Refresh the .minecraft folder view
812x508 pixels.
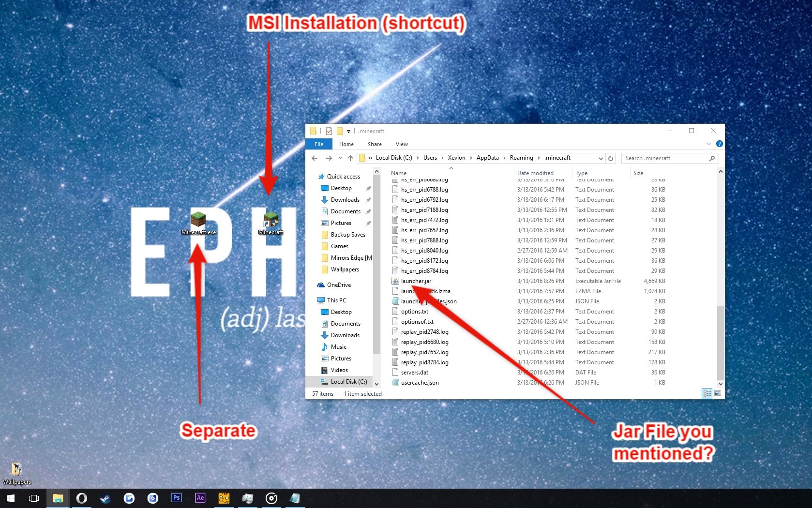click(611, 158)
